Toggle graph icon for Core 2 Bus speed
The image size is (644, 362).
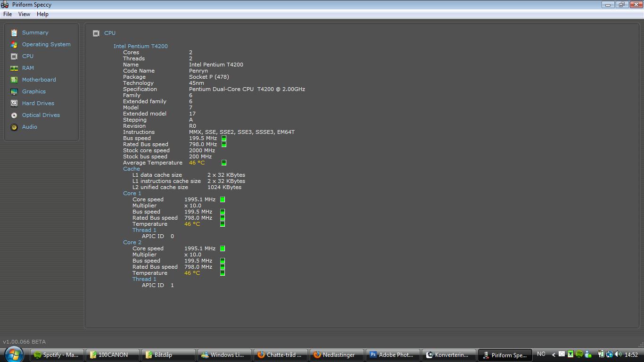223,261
